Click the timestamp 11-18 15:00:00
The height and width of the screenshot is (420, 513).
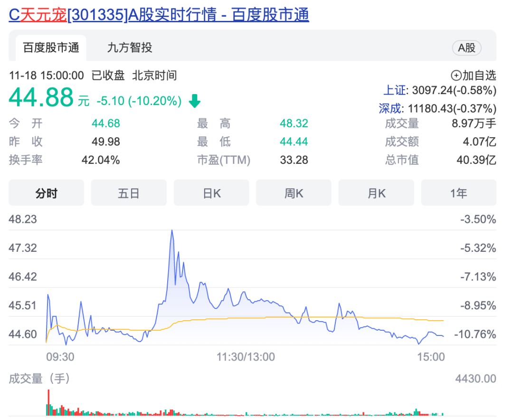coord(47,76)
